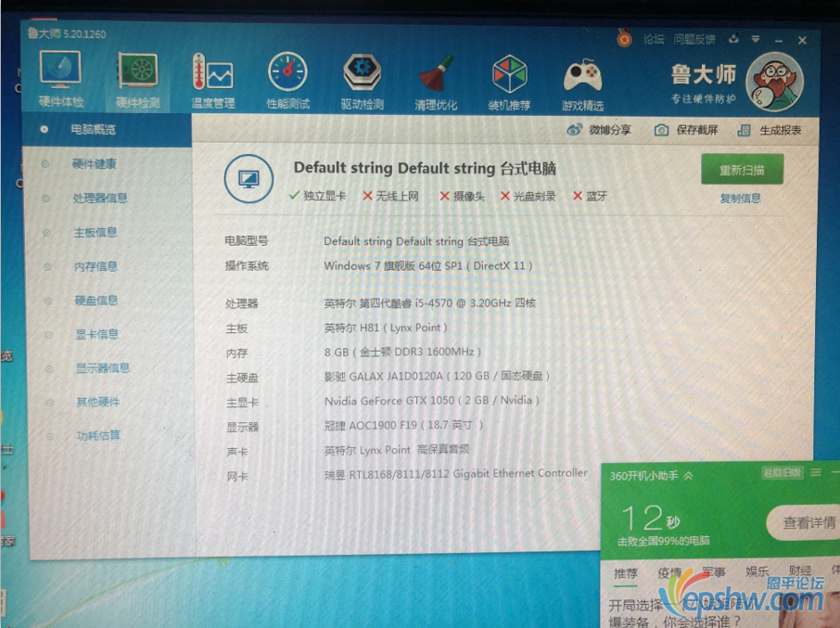Click the '8 GB ( 金士顿 DDR3 1600MHz )' value

click(403, 352)
